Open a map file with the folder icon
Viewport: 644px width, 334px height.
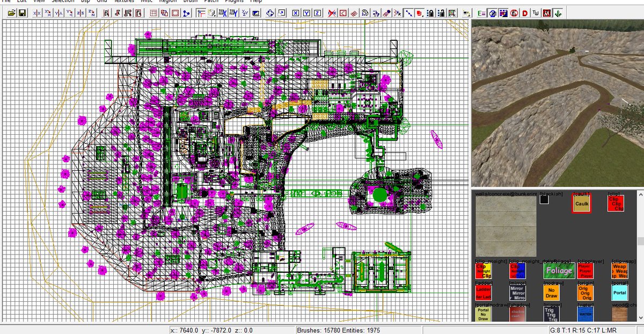(x=11, y=13)
